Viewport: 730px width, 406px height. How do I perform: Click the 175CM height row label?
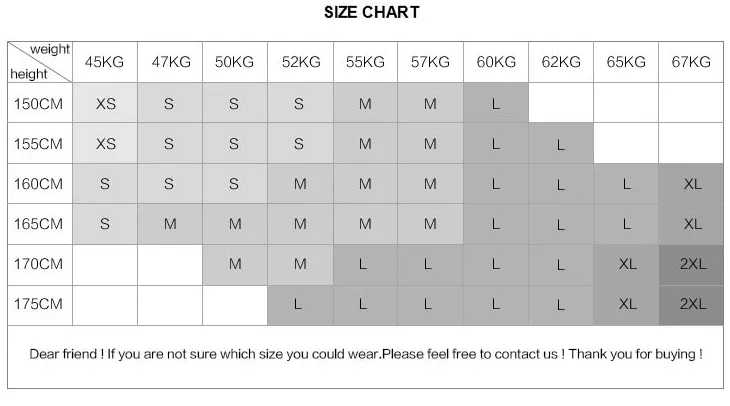[40, 305]
